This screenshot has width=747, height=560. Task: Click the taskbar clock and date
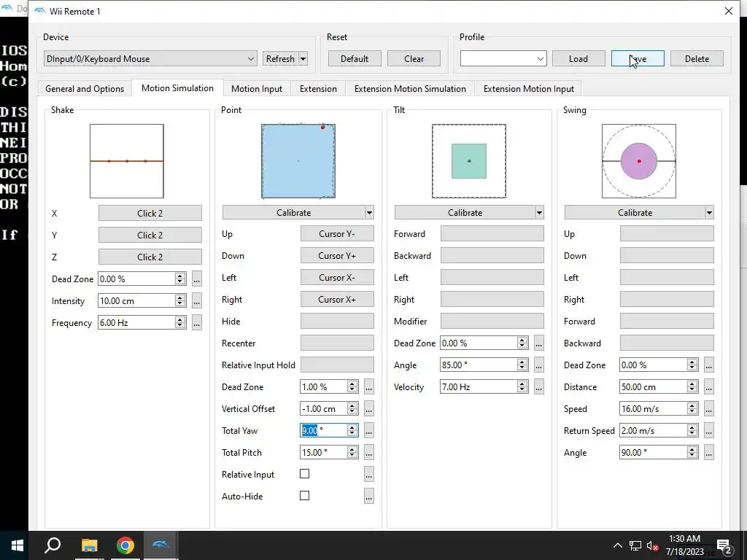click(684, 545)
